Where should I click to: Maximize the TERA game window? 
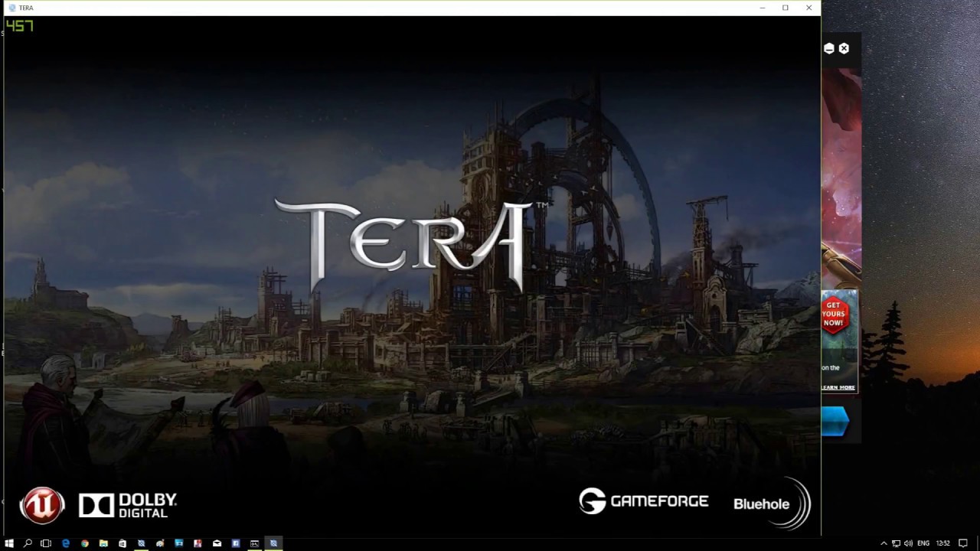(786, 8)
